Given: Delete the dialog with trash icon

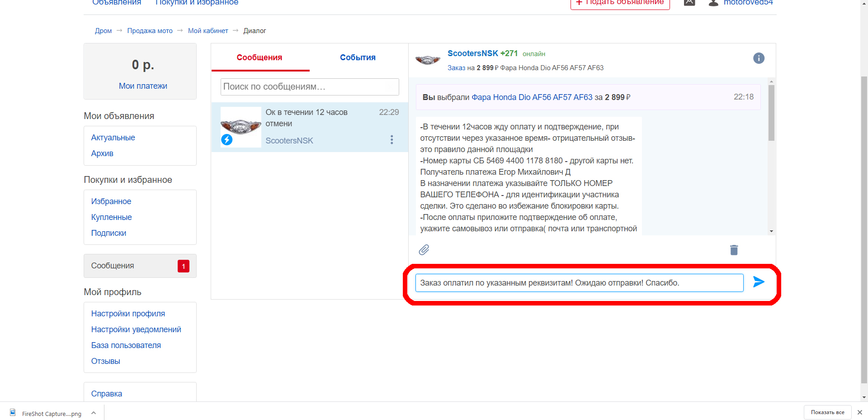Looking at the screenshot, I should [x=734, y=250].
